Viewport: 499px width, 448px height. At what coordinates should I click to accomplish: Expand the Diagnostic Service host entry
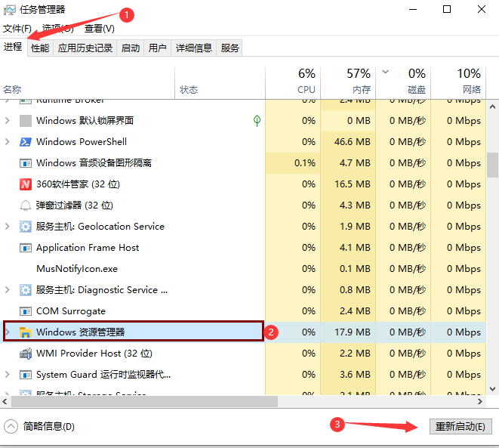pos(8,290)
